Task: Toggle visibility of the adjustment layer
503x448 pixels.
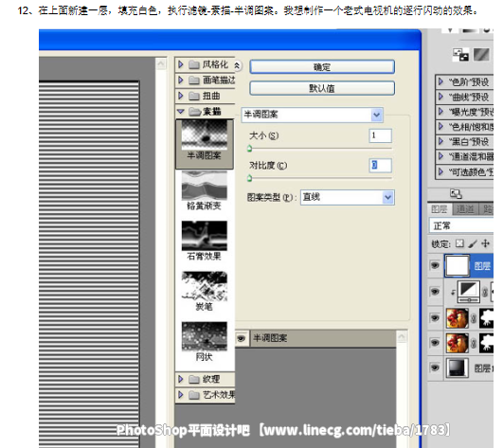Action: [435, 292]
